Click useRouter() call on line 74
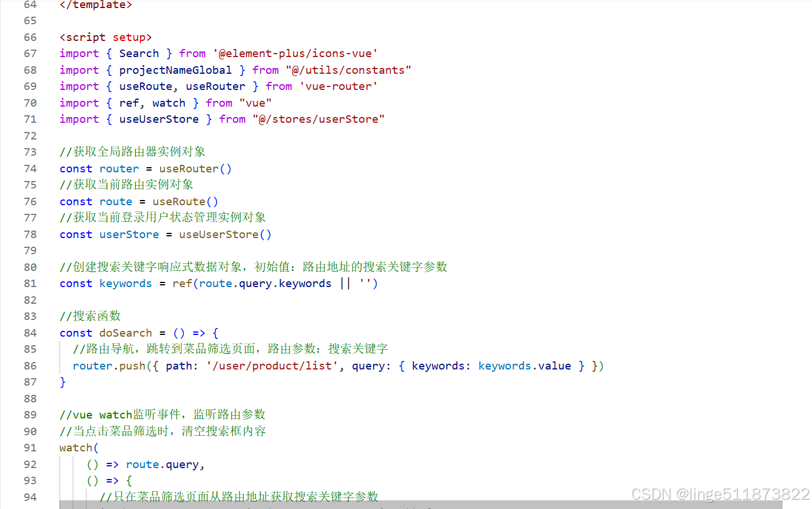The width and height of the screenshot is (812, 509). click(195, 169)
